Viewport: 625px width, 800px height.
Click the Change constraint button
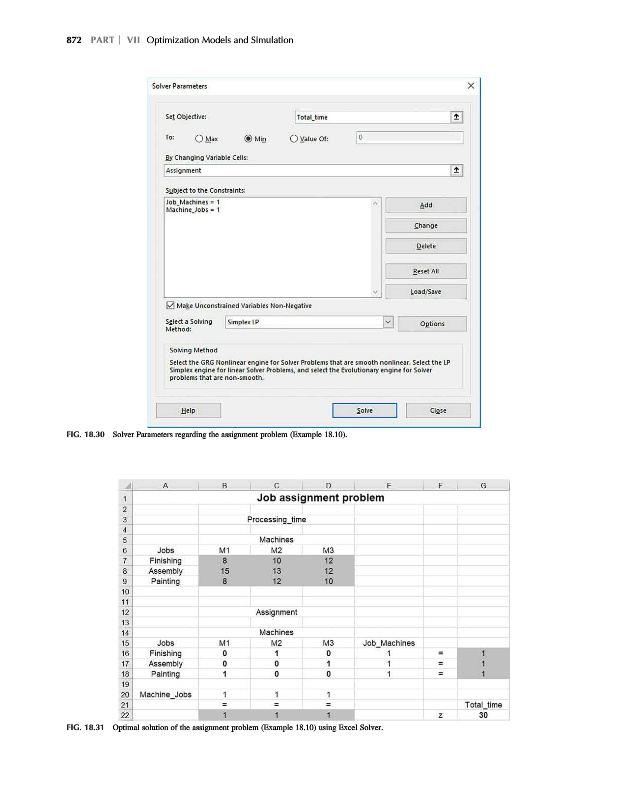click(426, 225)
